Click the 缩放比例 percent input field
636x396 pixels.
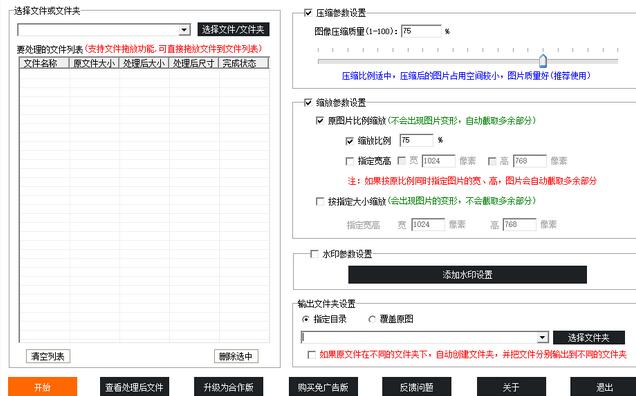pyautogui.click(x=416, y=140)
